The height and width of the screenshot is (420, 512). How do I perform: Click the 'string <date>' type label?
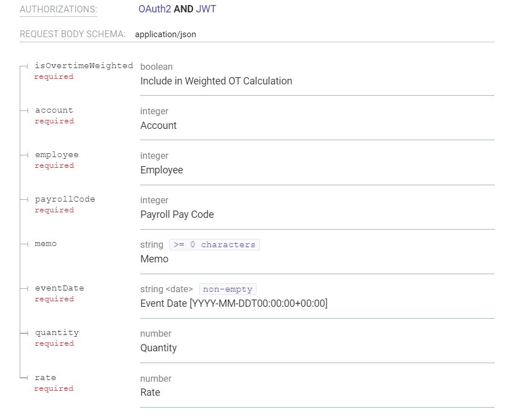tap(167, 289)
